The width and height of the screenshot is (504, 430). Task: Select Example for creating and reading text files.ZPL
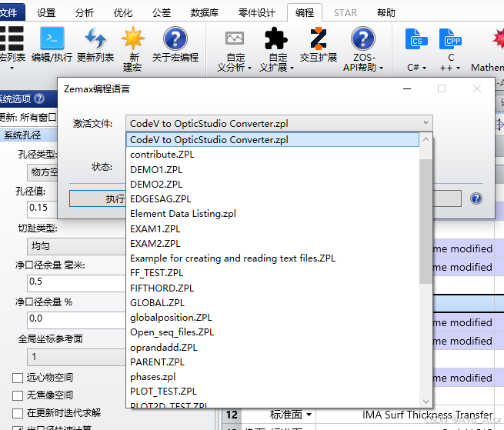(272, 258)
